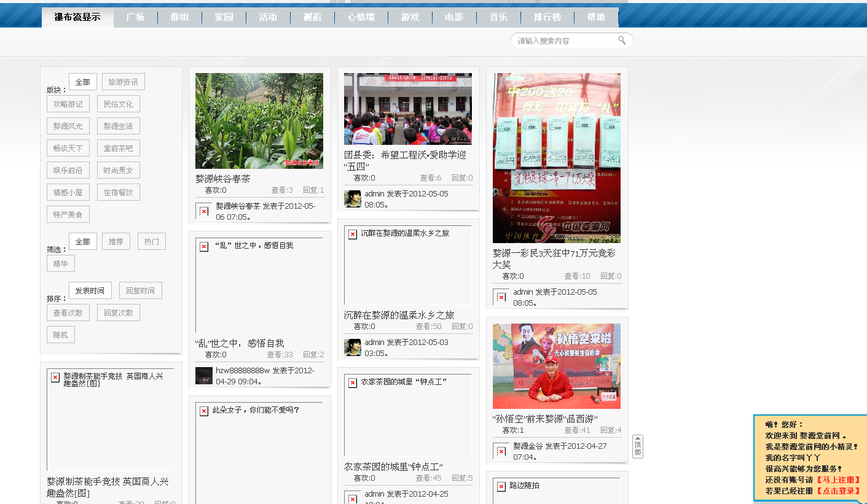
Task: Open the 广场 menu item
Action: [x=135, y=17]
